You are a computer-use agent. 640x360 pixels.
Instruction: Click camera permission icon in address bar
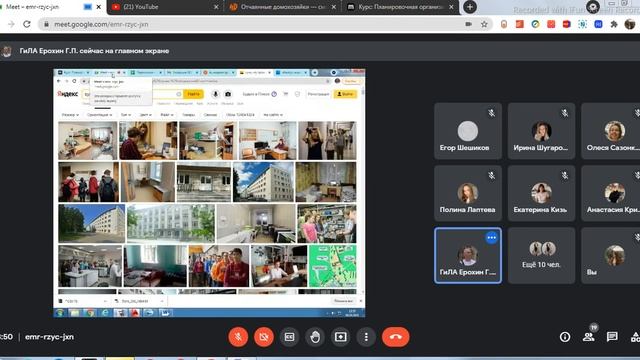point(468,24)
